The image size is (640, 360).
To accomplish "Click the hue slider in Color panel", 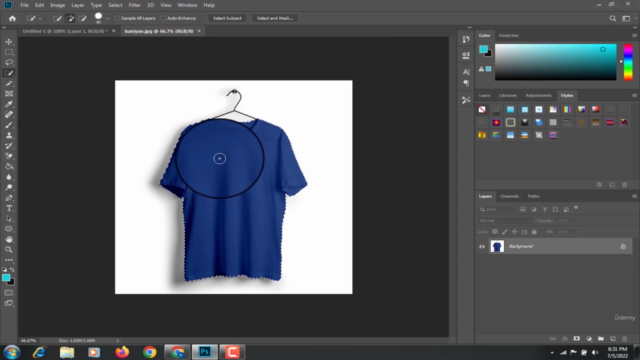I will click(628, 62).
